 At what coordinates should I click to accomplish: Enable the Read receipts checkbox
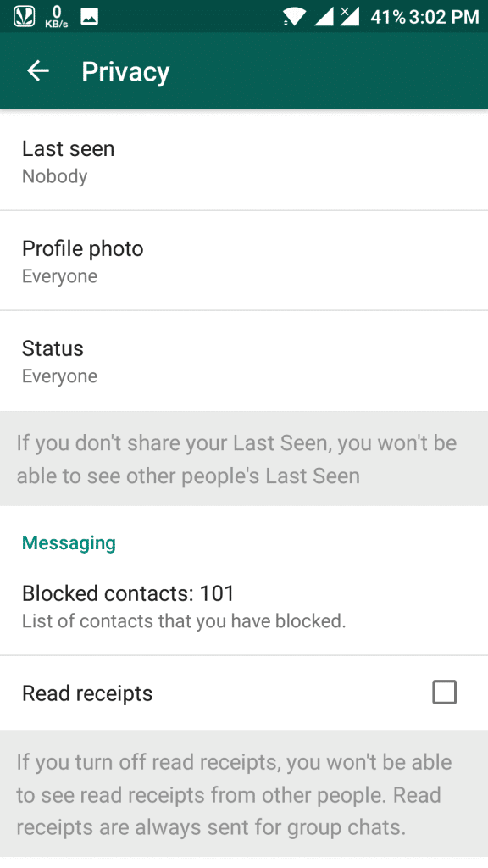click(x=444, y=692)
